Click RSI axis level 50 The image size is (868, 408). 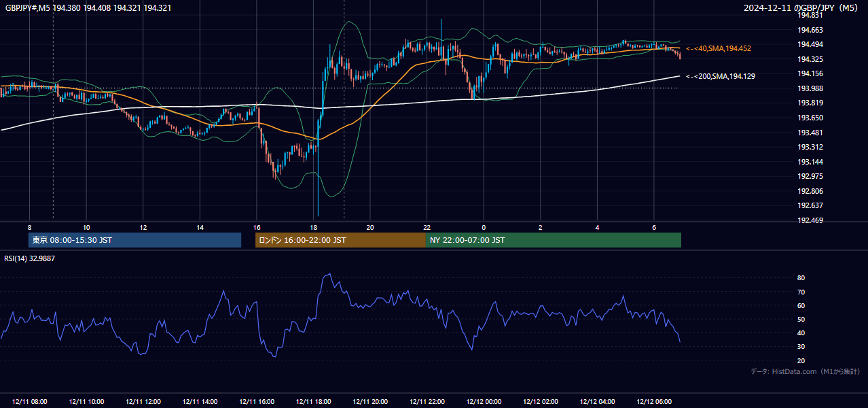801,319
